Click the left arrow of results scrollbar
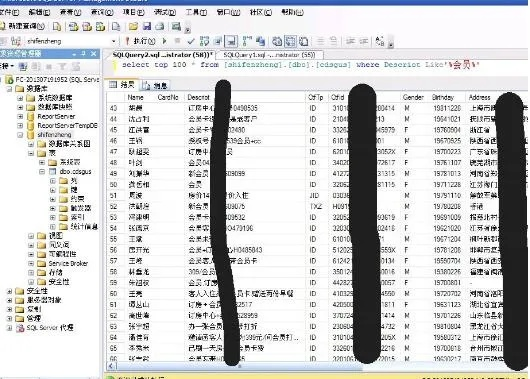 click(x=112, y=366)
